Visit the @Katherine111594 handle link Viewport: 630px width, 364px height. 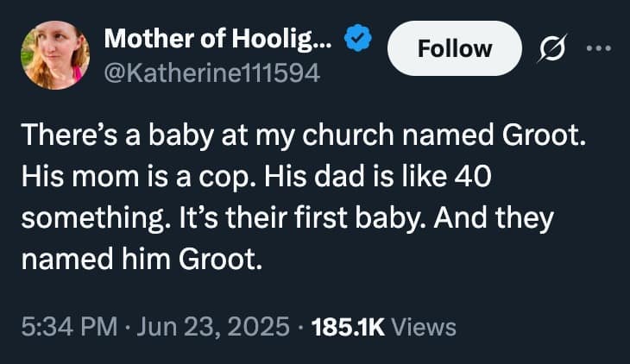point(211,73)
